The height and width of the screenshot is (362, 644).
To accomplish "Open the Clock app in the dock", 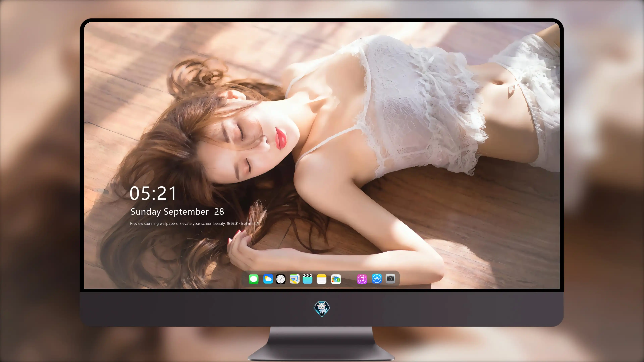I will (281, 279).
